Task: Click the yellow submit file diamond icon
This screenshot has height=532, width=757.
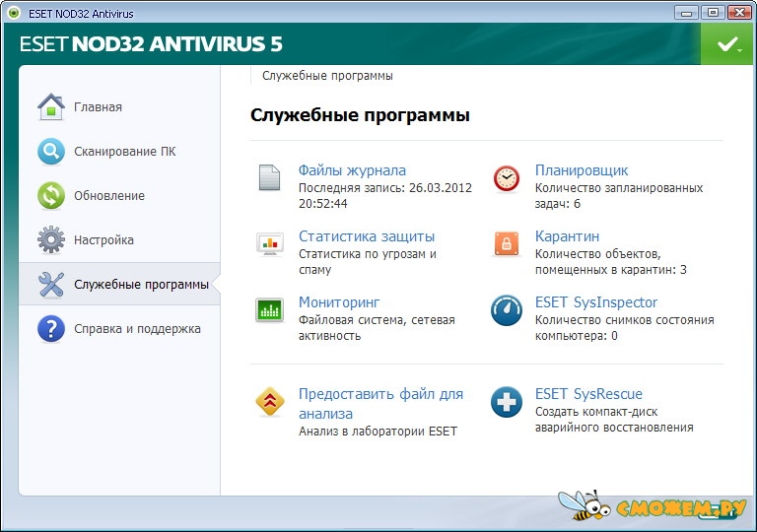Action: 269,401
